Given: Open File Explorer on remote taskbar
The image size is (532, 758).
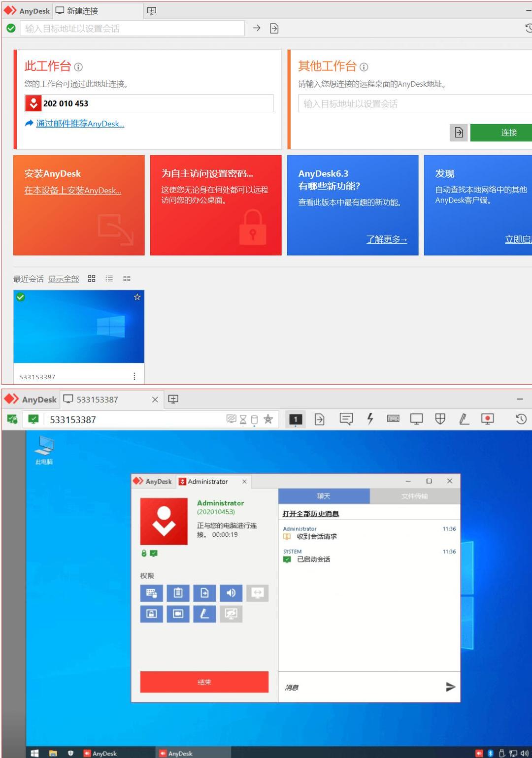Looking at the screenshot, I should [53, 753].
